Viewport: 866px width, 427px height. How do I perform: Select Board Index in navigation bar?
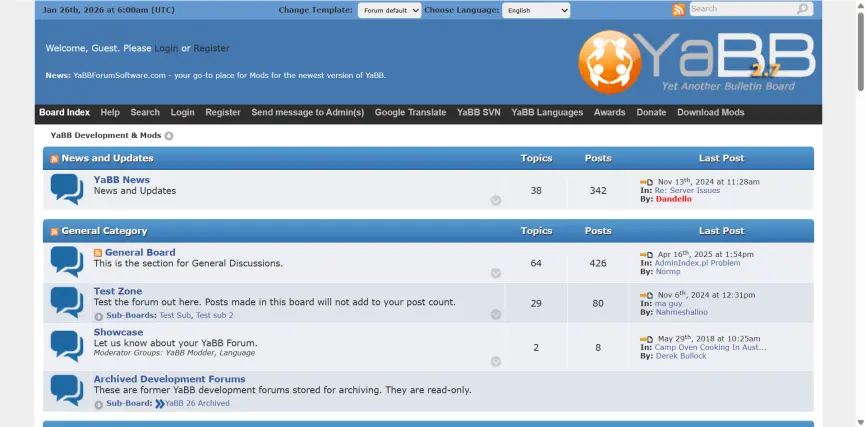pos(65,112)
